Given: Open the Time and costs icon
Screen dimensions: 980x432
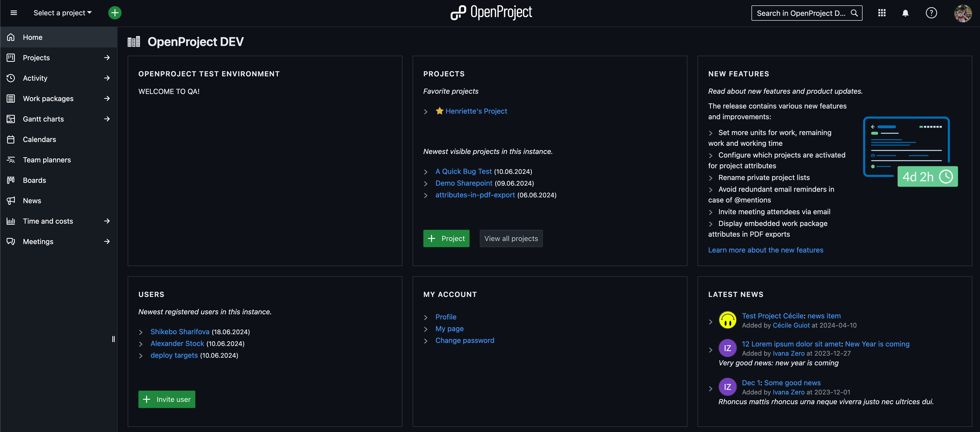Looking at the screenshot, I should 10,221.
